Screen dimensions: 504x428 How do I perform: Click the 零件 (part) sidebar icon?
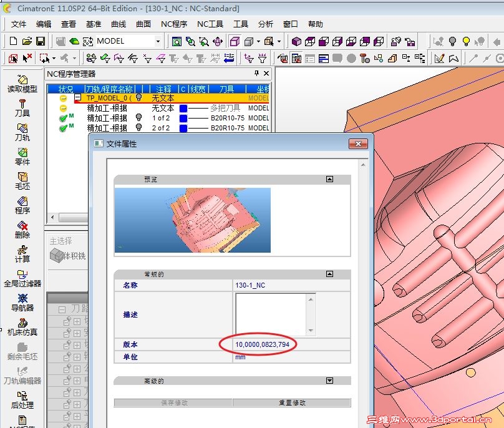[x=22, y=157]
